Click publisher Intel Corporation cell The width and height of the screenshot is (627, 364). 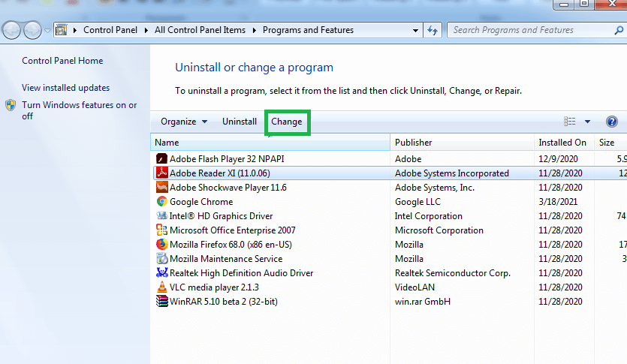pyautogui.click(x=428, y=215)
